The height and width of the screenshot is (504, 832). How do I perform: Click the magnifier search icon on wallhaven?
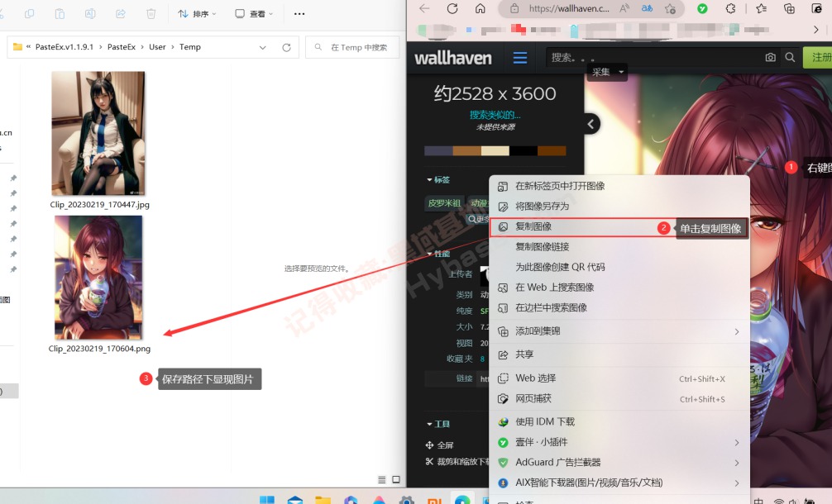pyautogui.click(x=790, y=58)
